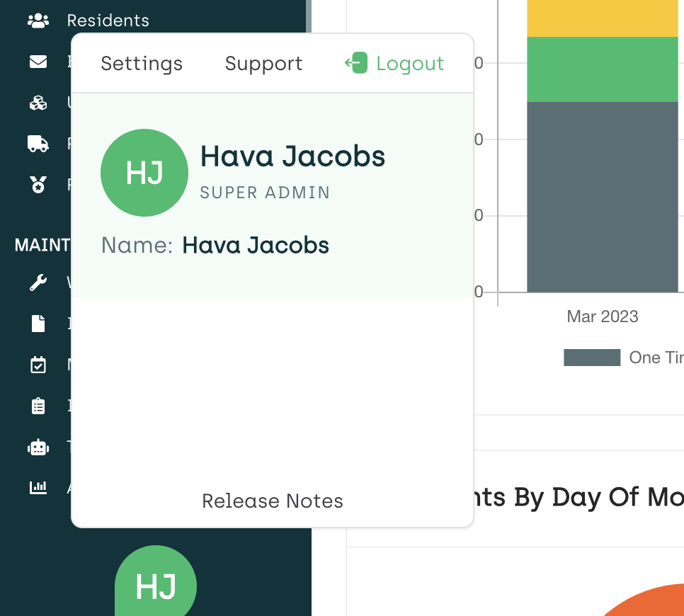Select the One Time legend swatch
Image resolution: width=684 pixels, height=616 pixels.
pos(592,358)
